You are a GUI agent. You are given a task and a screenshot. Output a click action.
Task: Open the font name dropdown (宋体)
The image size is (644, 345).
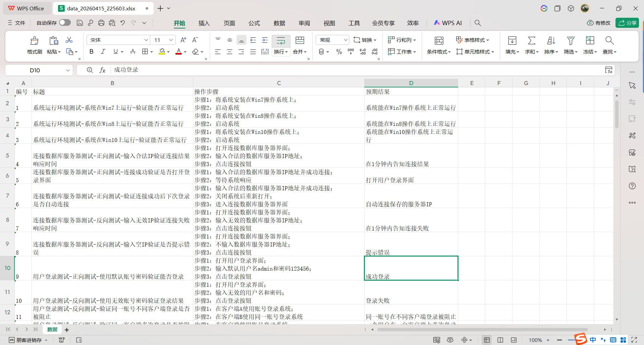pyautogui.click(x=146, y=40)
